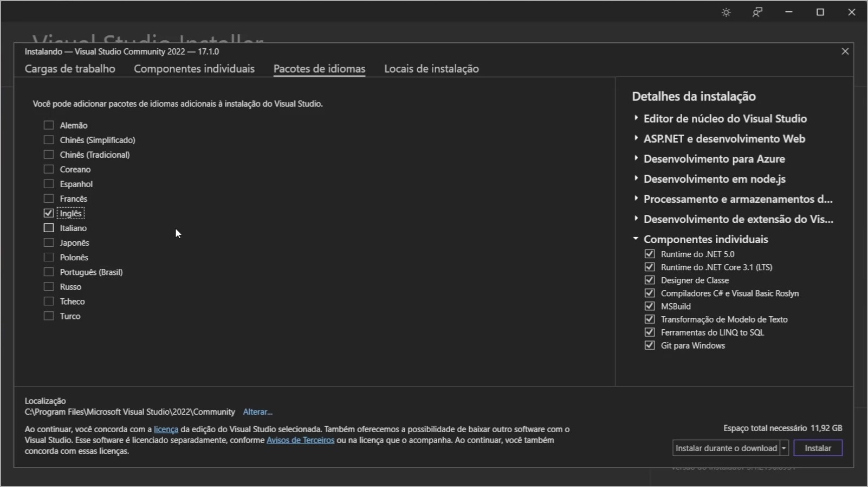
Task: Uncheck the Inglês language pack
Action: tap(49, 213)
